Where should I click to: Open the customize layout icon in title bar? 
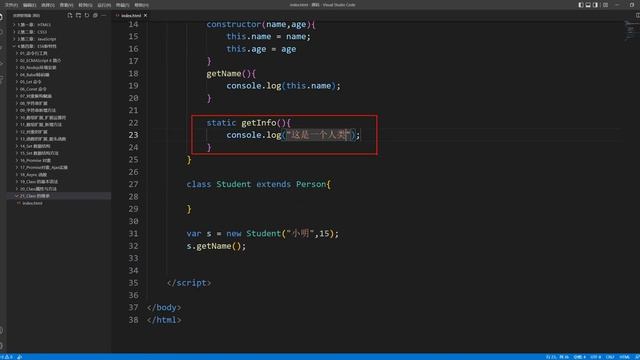click(x=605, y=5)
